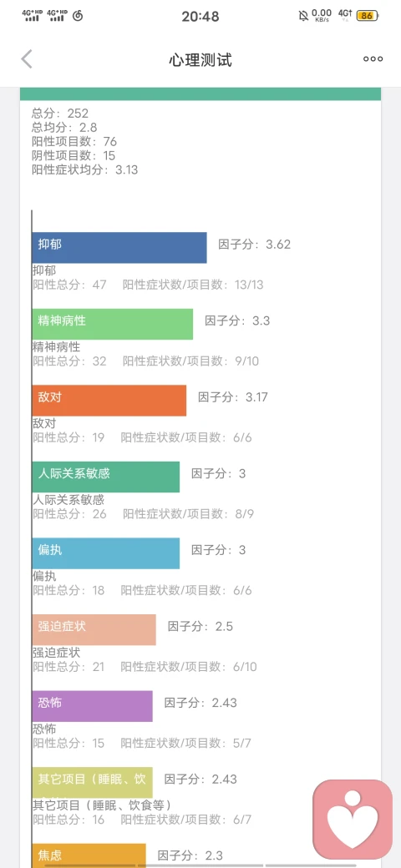The width and height of the screenshot is (401, 868).
Task: Tap the 心理测试 page title
Action: [x=200, y=60]
